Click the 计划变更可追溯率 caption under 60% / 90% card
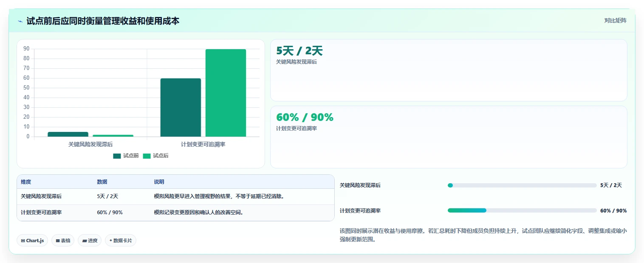Viewport: 644px width, 263px height. [297, 129]
